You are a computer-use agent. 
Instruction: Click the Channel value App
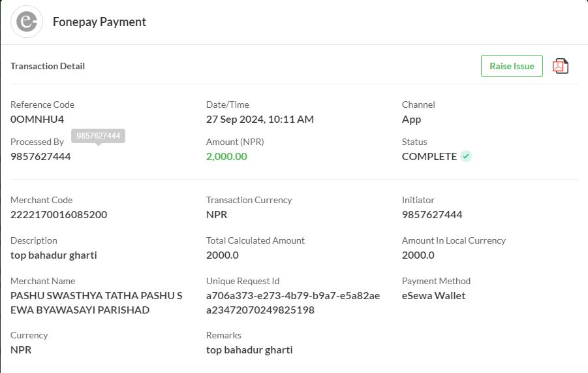(411, 120)
